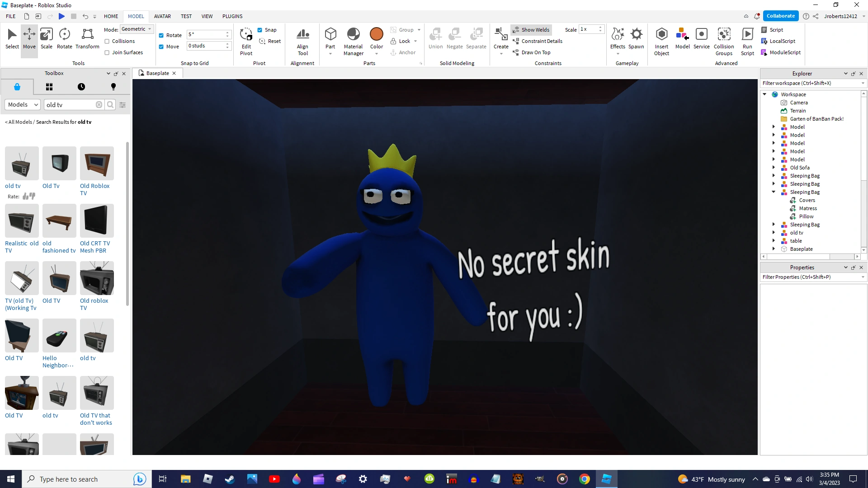Toggle Show Welds in Constraints section
868x488 pixels.
pos(532,29)
